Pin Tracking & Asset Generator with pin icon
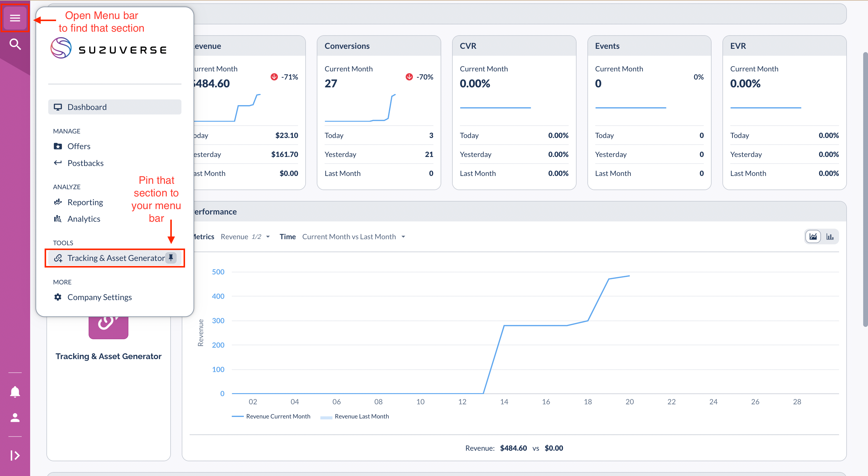Image resolution: width=868 pixels, height=476 pixels. pos(171,258)
